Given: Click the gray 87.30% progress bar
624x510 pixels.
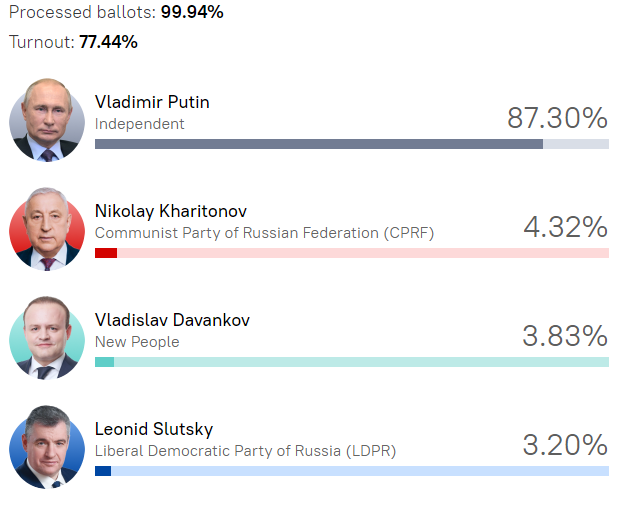Looking at the screenshot, I should 352,144.
